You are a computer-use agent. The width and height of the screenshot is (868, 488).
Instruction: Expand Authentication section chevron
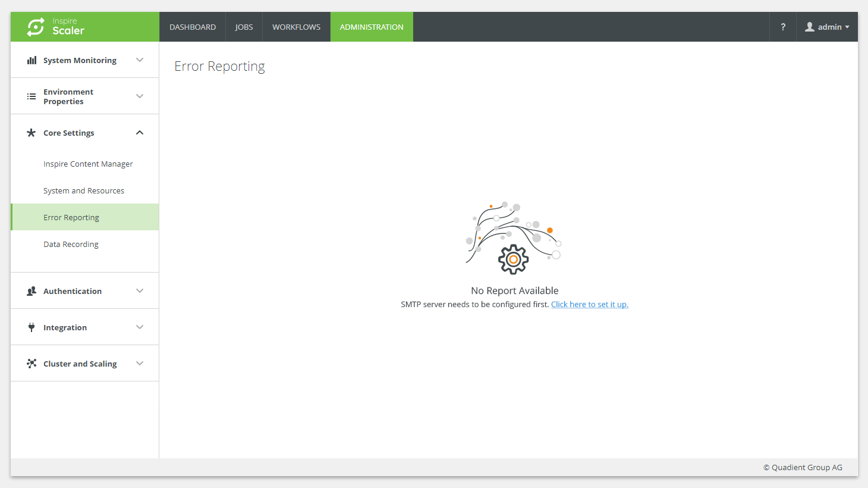pos(140,291)
